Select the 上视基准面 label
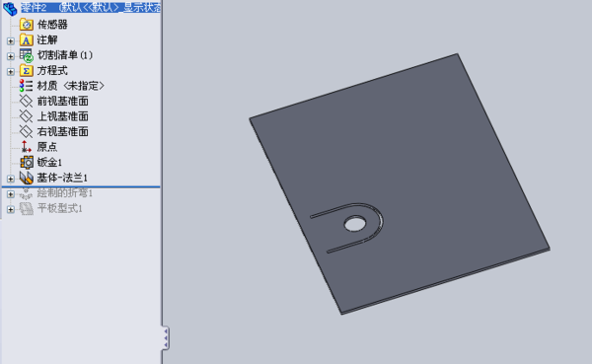 point(63,116)
